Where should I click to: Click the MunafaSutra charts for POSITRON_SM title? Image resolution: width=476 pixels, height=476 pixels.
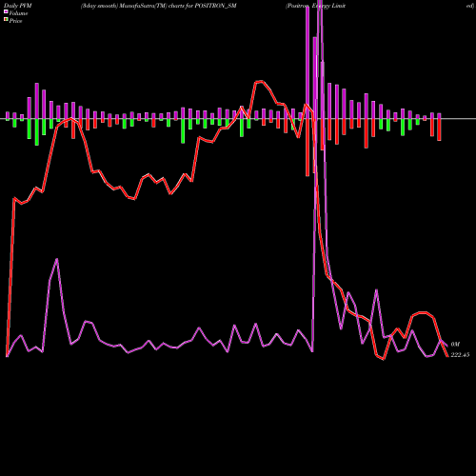[159, 6]
